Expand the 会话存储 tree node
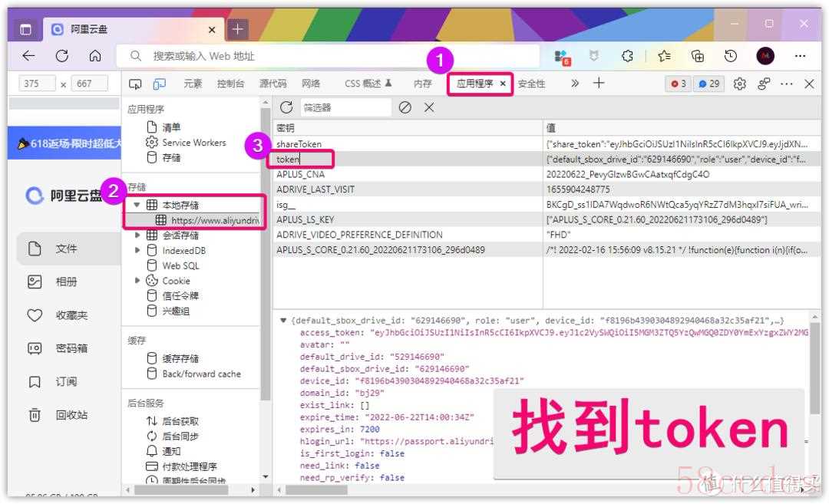 coord(137,235)
